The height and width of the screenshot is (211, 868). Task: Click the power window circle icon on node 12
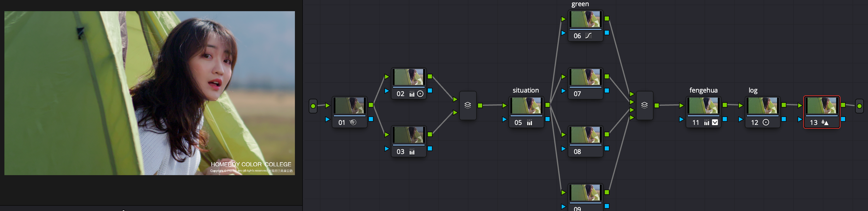tap(766, 123)
